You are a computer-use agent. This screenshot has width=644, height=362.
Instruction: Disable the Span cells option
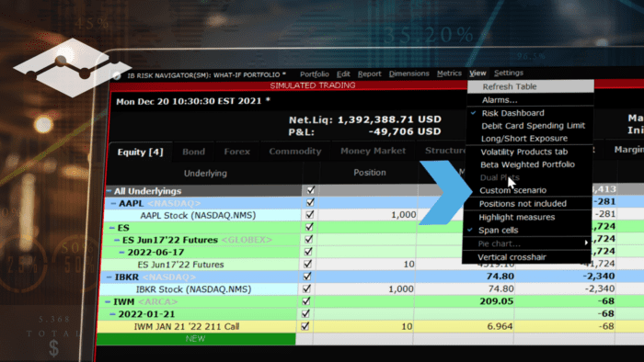(498, 230)
